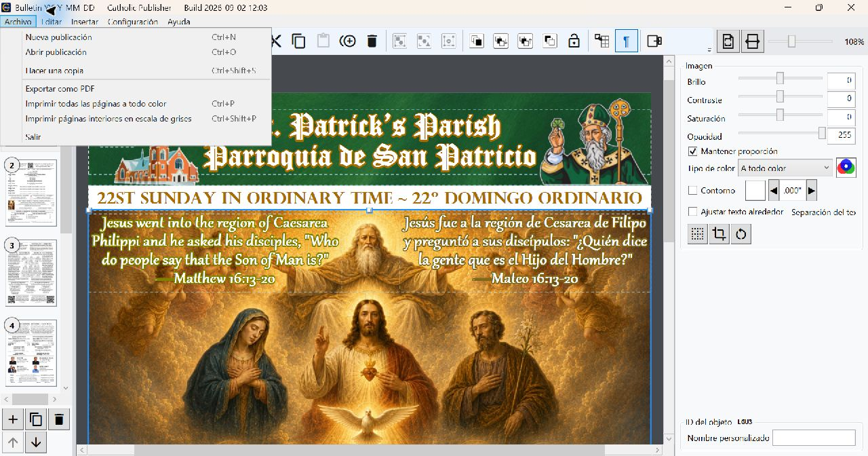Image resolution: width=868 pixels, height=456 pixels.
Task: Open the Editar menu
Action: (x=52, y=22)
